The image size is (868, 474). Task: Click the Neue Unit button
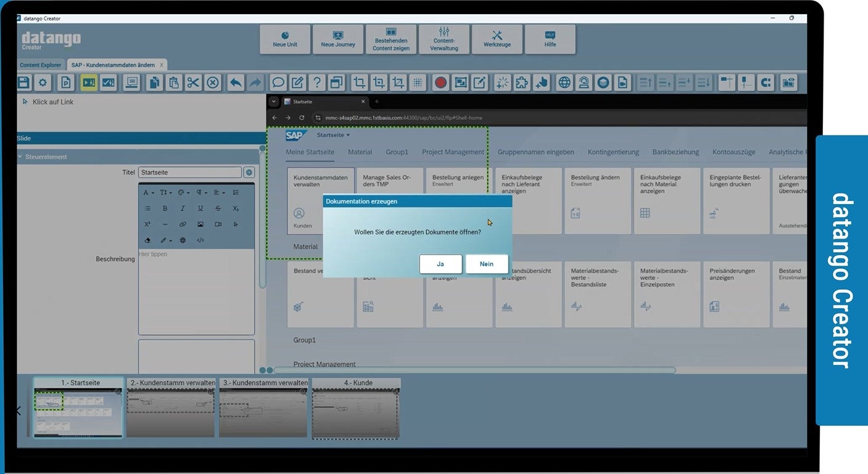click(x=285, y=39)
